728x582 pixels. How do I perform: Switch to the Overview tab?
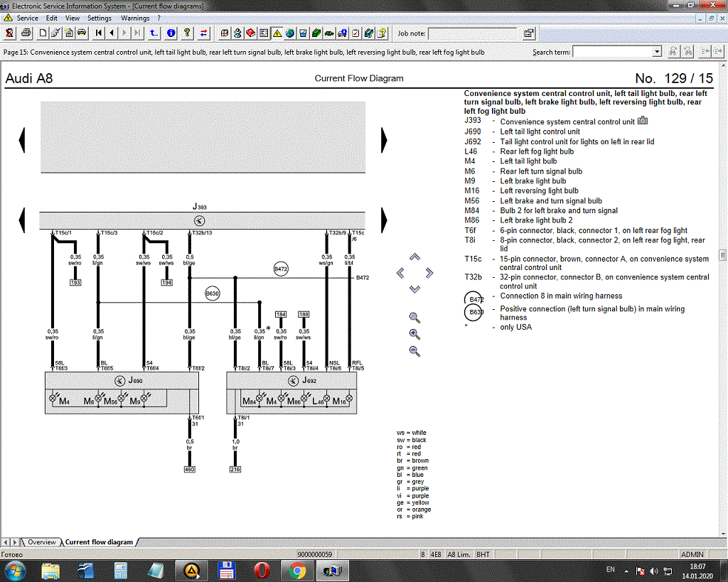41,542
